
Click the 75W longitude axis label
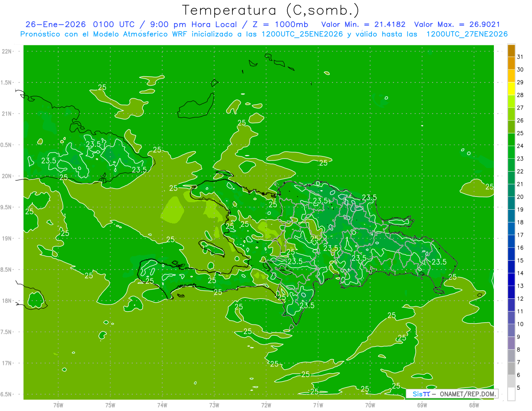(110, 405)
